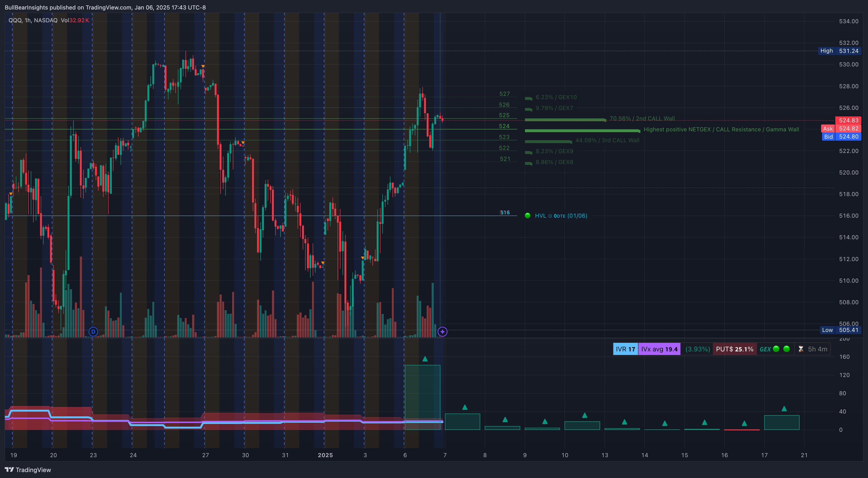This screenshot has height=478, width=868.
Task: Click the teal Jan 17 expiry bar
Action: 782,422
